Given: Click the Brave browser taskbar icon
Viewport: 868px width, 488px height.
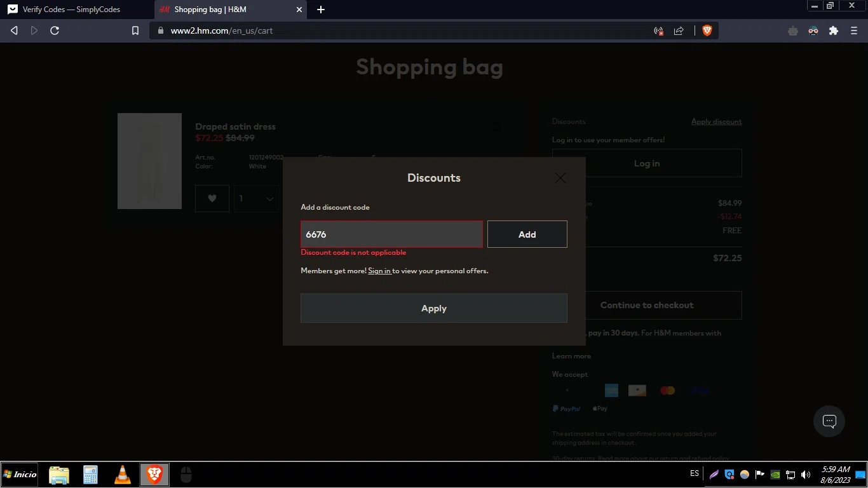Looking at the screenshot, I should (154, 475).
